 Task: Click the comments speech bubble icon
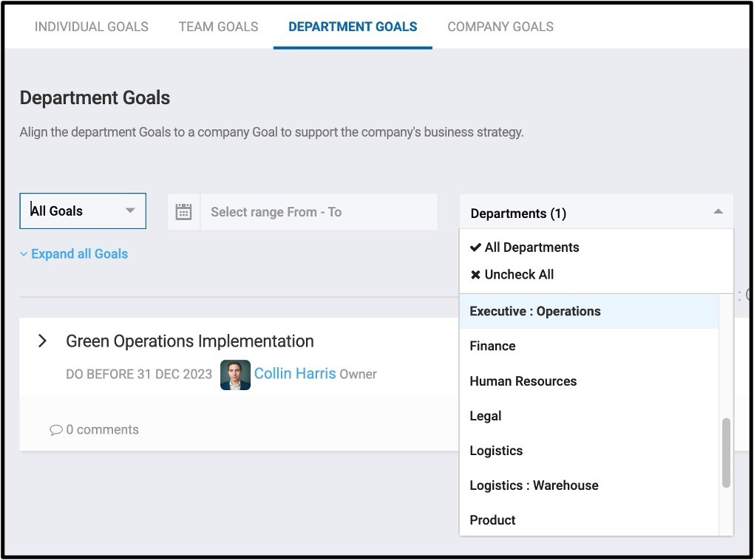point(56,430)
